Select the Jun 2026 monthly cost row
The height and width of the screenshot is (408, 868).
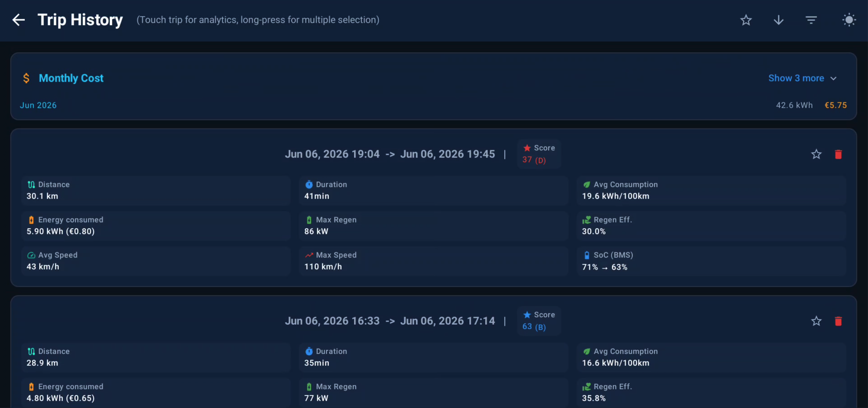pyautogui.click(x=433, y=105)
